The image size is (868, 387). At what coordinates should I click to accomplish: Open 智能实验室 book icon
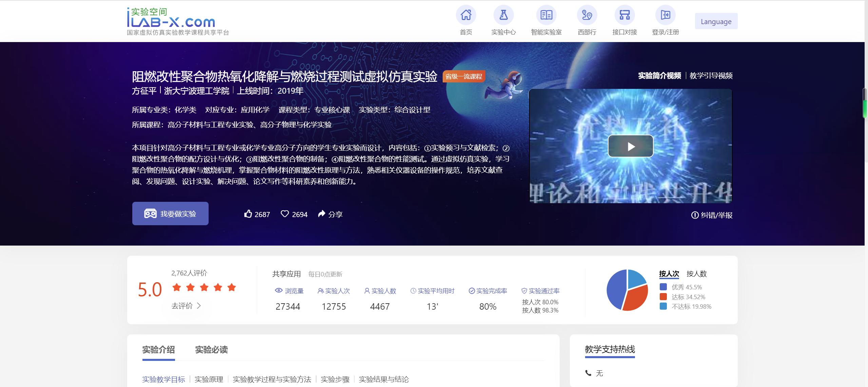click(546, 15)
